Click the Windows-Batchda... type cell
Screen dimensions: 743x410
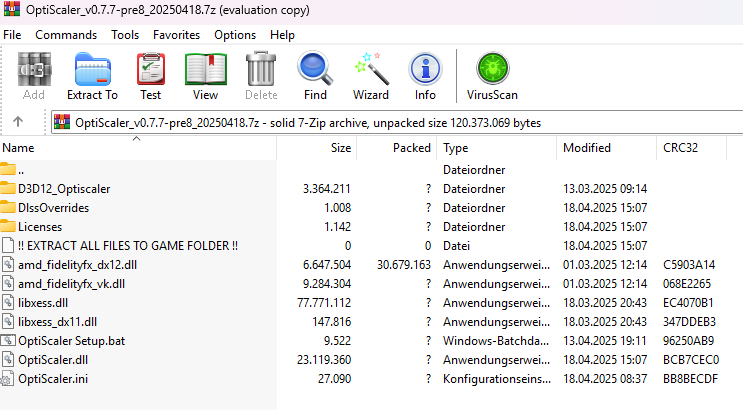(x=496, y=340)
